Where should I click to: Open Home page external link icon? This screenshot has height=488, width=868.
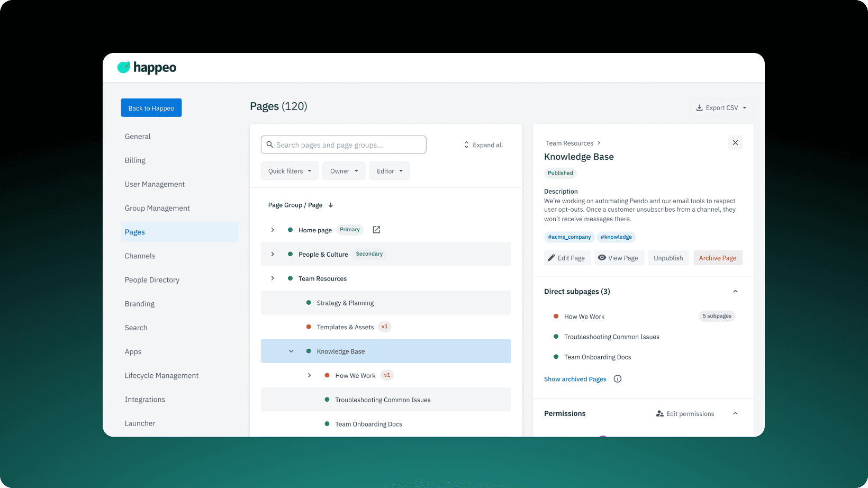coord(376,230)
